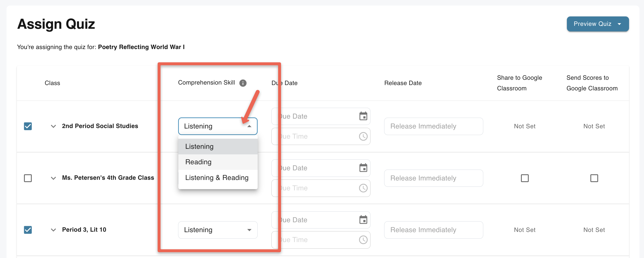Open calendar icon for Period 3, Lit 10
The width and height of the screenshot is (644, 258).
click(363, 220)
